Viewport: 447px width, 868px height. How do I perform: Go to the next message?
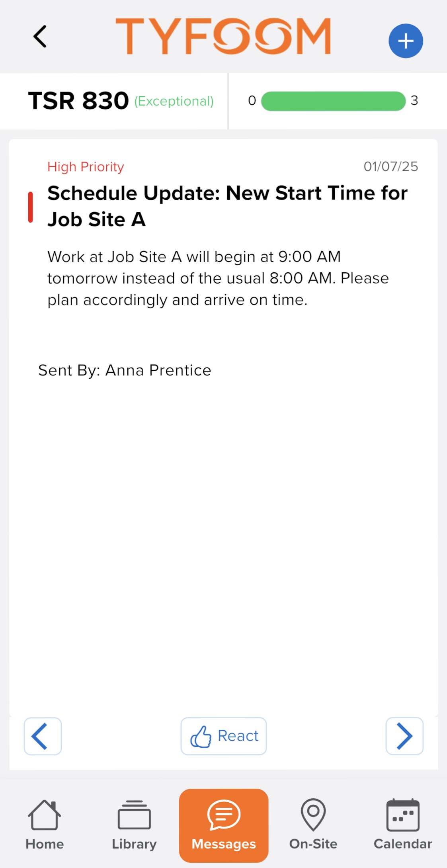(404, 736)
